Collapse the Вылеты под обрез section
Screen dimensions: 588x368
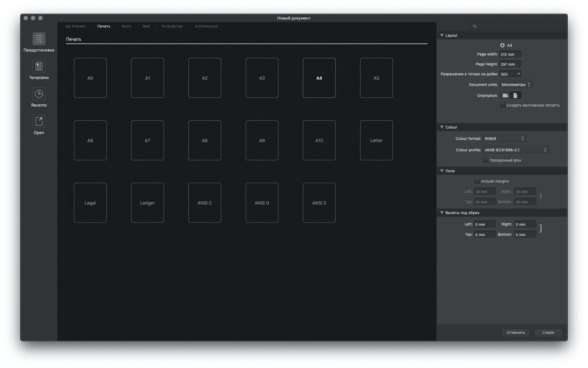pos(442,213)
